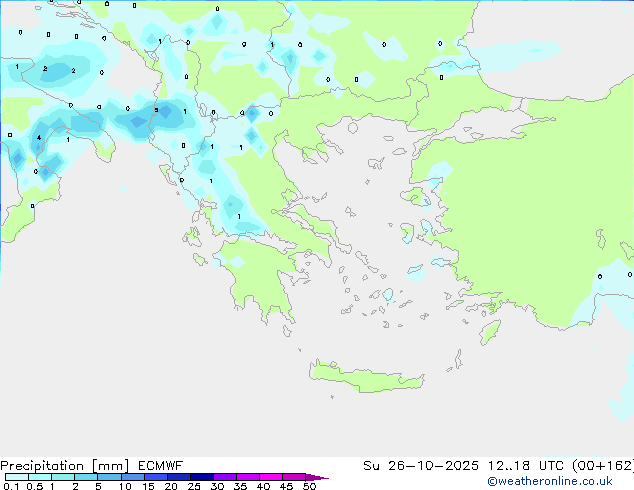Select the 30–35 mm purple swatch
634x490 pixels.
224,477
